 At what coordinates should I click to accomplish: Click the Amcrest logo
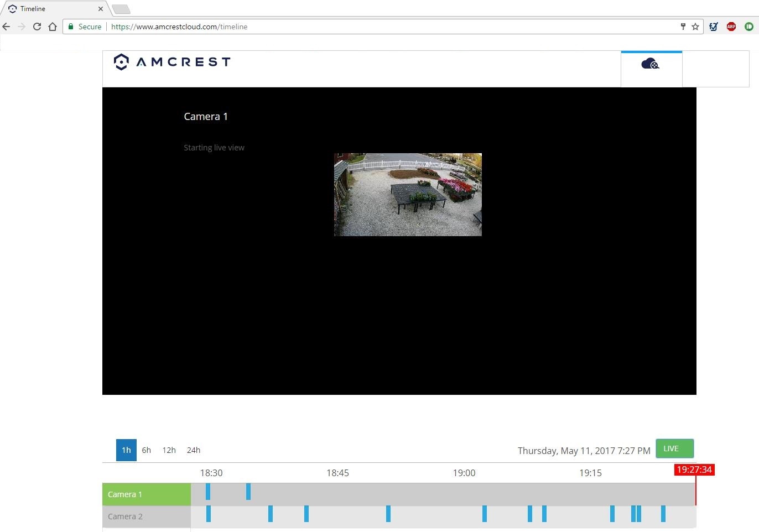click(172, 62)
